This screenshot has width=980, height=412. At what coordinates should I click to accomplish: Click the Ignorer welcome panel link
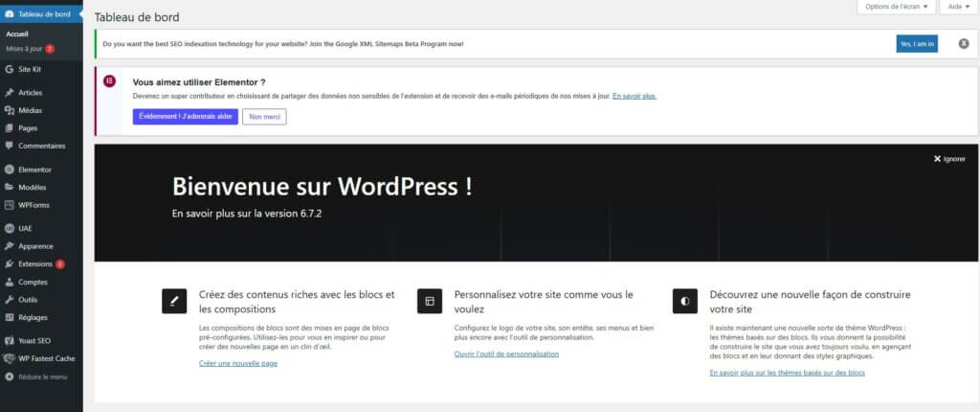[x=954, y=159]
